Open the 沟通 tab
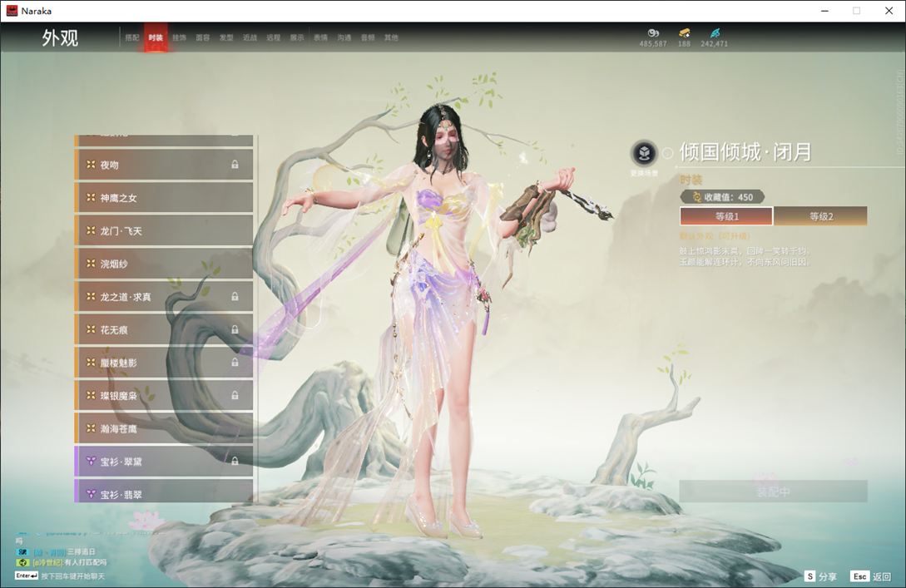906x588 pixels. point(344,37)
